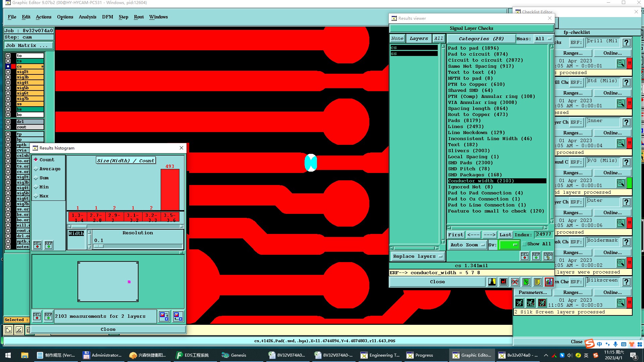Click the DEL icon in Results viewer
Image resolution: width=644 pixels, height=362 pixels.
point(525,256)
